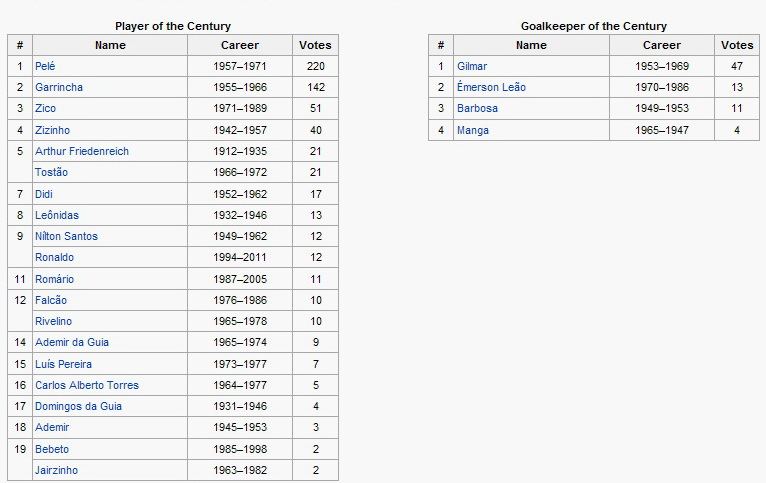Click the Gilmar goalkeeper link
Image resolution: width=766 pixels, height=483 pixels.
coord(472,66)
